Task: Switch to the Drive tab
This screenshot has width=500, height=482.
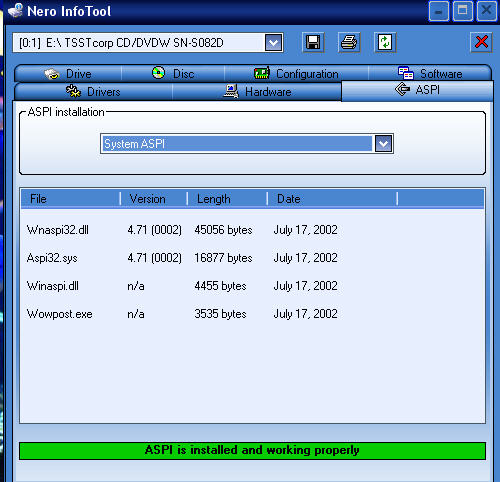Action: (68, 74)
